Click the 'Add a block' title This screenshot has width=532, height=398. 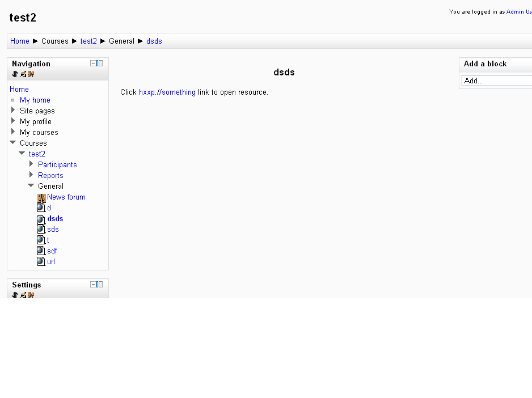[x=485, y=64]
